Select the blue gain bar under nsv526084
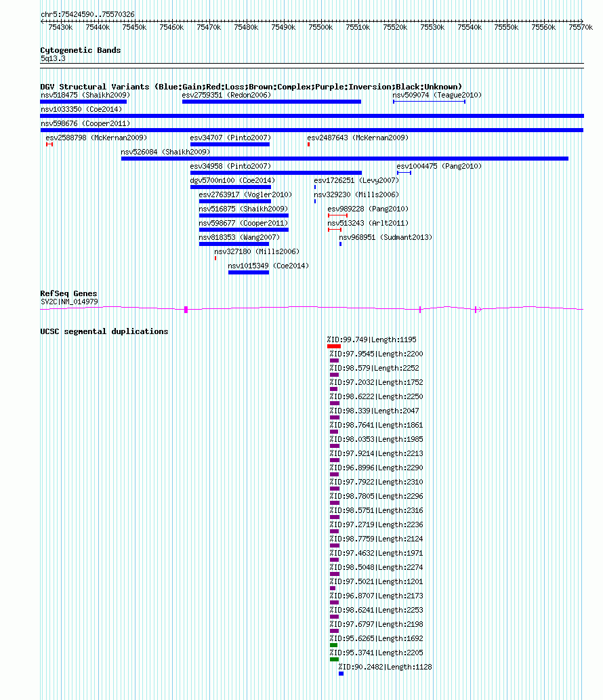Image resolution: width=603 pixels, height=700 pixels. click(x=345, y=159)
